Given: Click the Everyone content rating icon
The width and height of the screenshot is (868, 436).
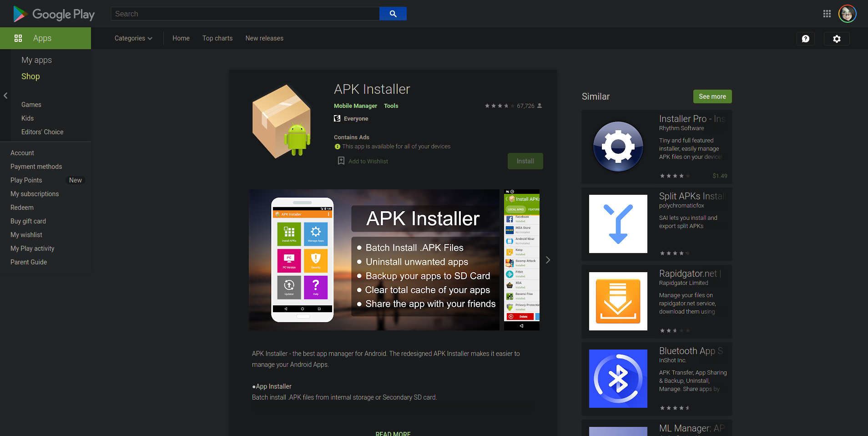Looking at the screenshot, I should [x=337, y=118].
